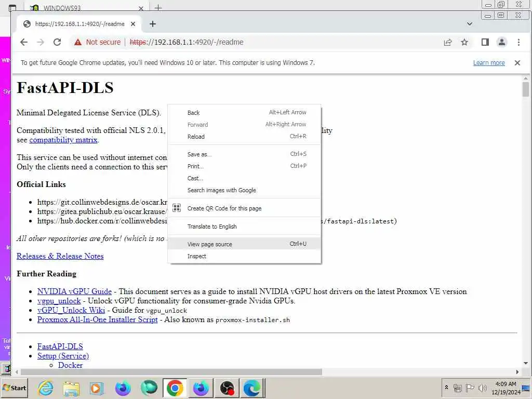Click the forward navigation arrow
This screenshot has width=532, height=399.
tap(41, 42)
